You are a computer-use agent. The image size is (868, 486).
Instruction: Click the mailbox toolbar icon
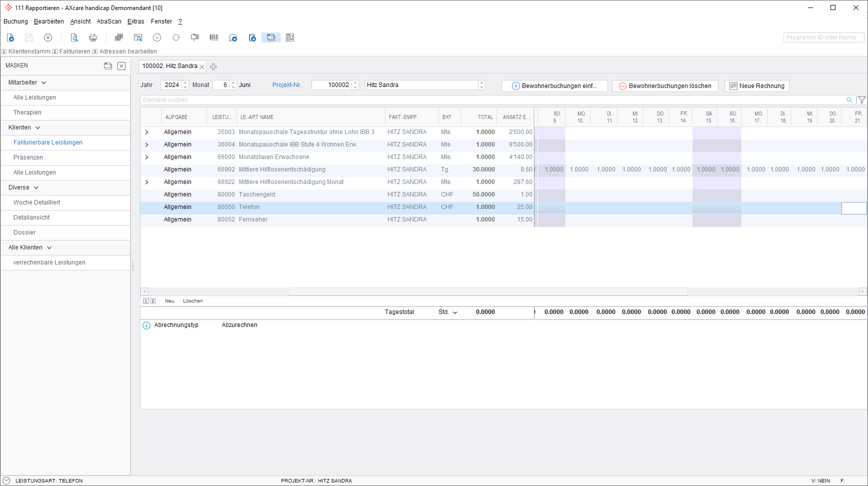[x=195, y=37]
